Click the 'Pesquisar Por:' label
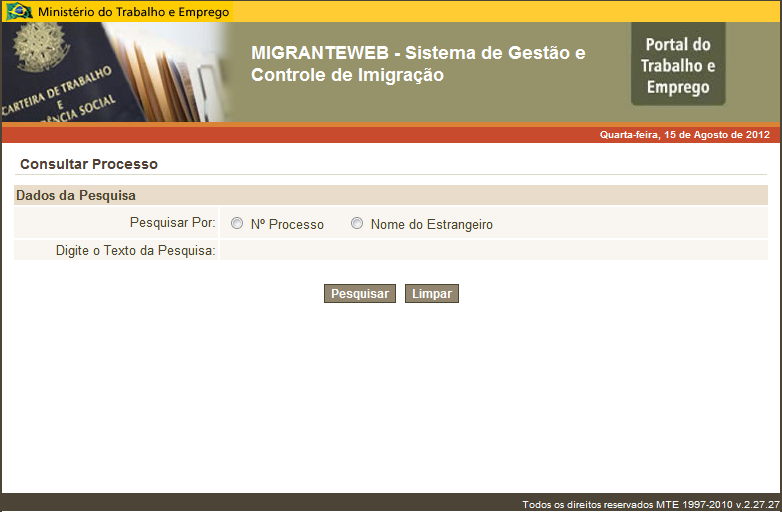The image size is (782, 512). [x=172, y=223]
